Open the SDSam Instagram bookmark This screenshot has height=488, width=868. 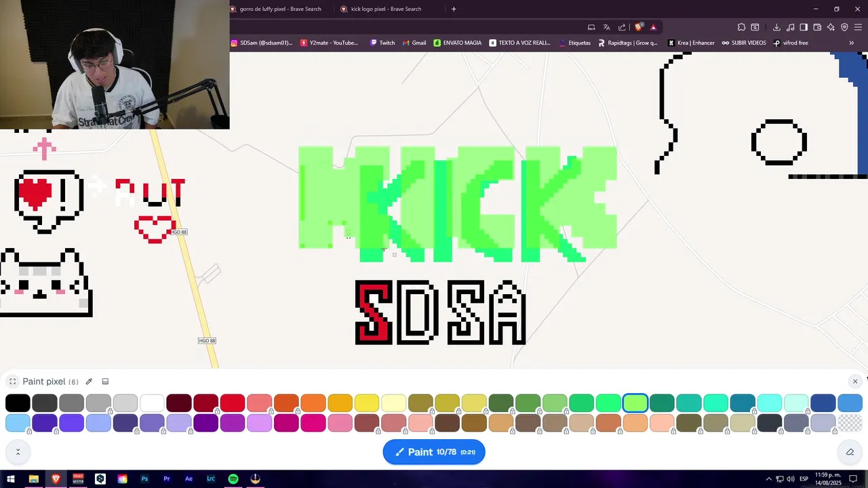click(262, 43)
